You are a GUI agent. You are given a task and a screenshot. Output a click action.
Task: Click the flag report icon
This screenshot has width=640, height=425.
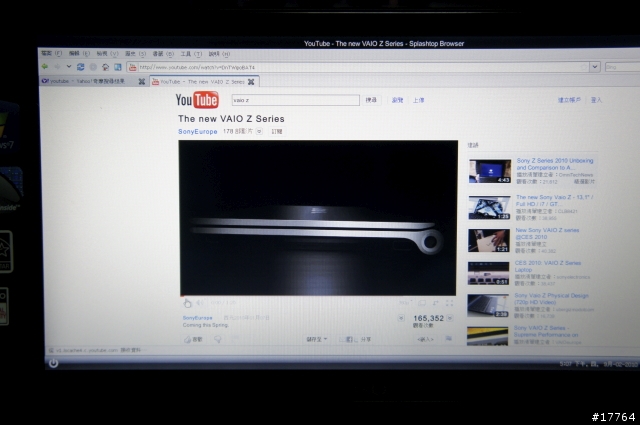point(449,338)
